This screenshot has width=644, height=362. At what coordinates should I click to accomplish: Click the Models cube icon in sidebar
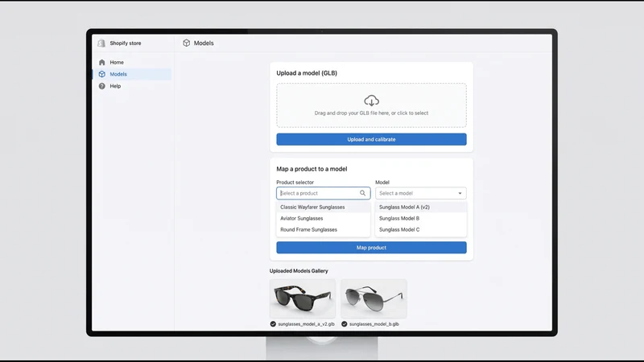102,74
